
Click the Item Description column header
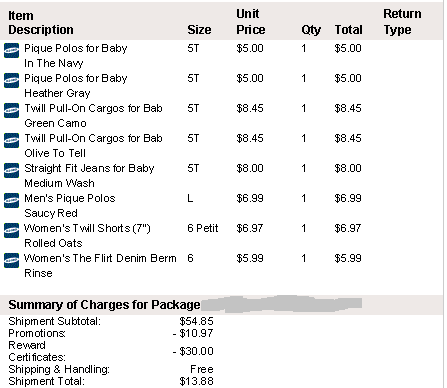(x=41, y=23)
